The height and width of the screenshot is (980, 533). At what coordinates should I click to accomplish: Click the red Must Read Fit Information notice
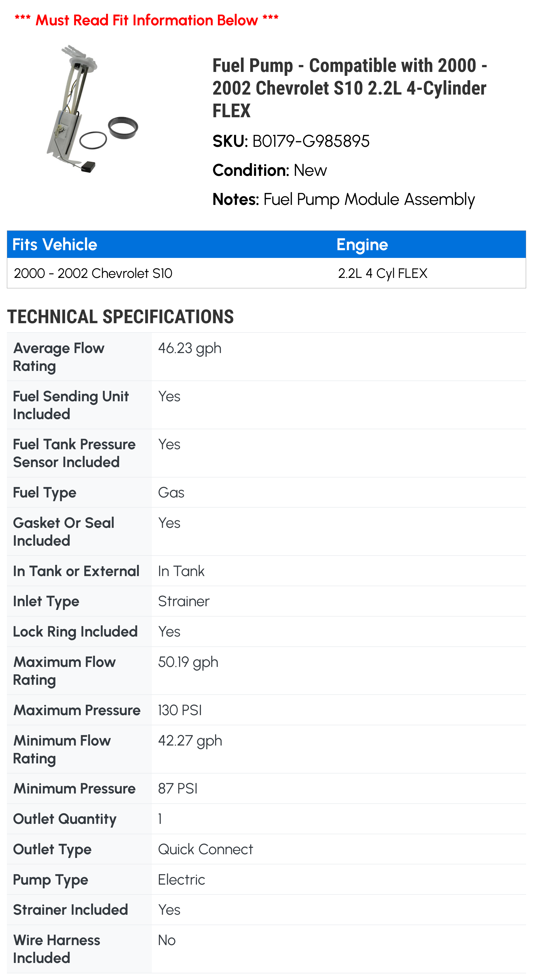pos(147,20)
